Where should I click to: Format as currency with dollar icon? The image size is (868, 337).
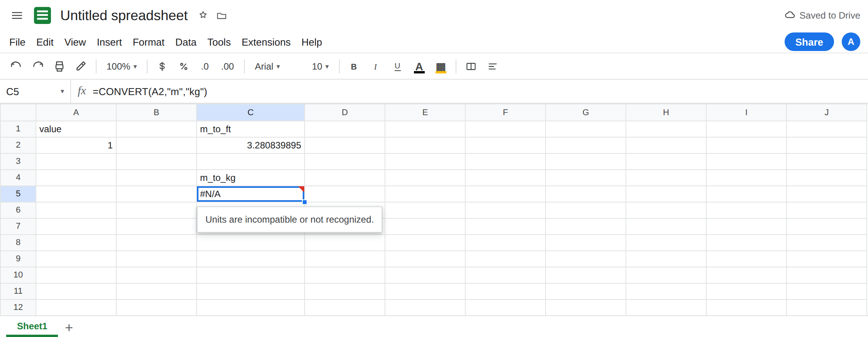tap(162, 66)
